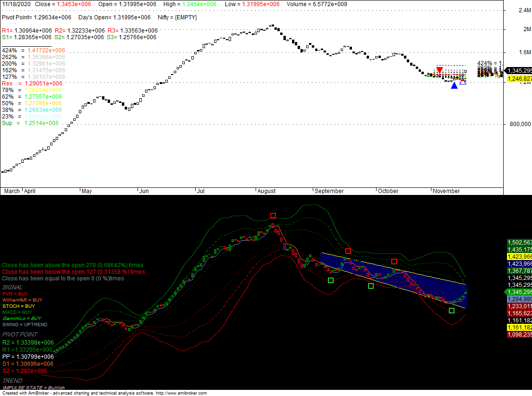Select the 'Close has been below the open' line
Viewport: 532px width, 396px height.
73,272
